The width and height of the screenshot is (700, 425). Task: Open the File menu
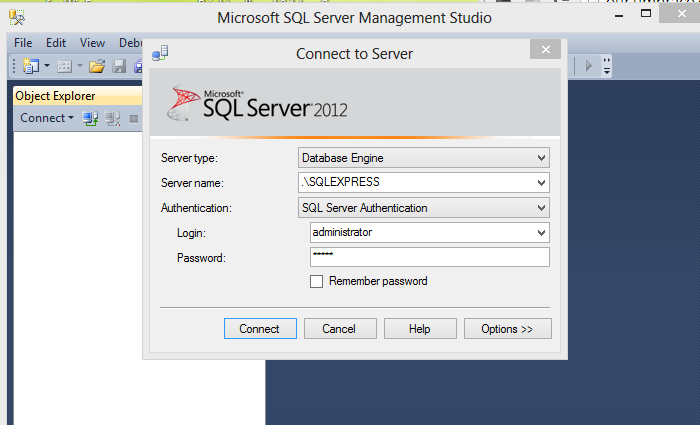(23, 43)
